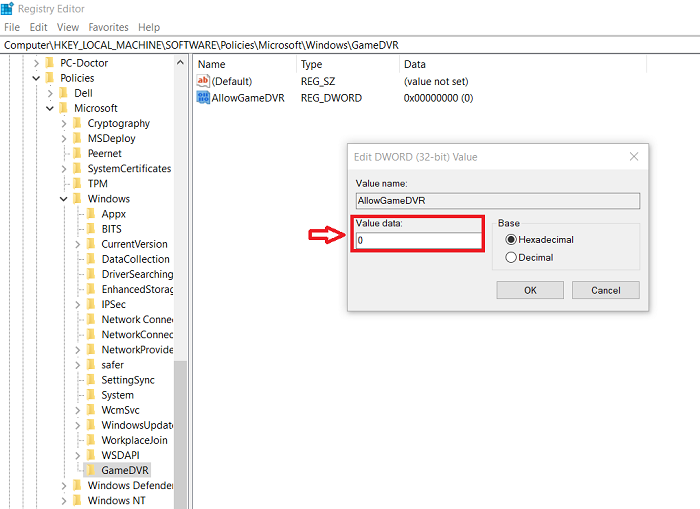Select the WindowsUpdate key in tree
The width and height of the screenshot is (700, 509).
[137, 425]
